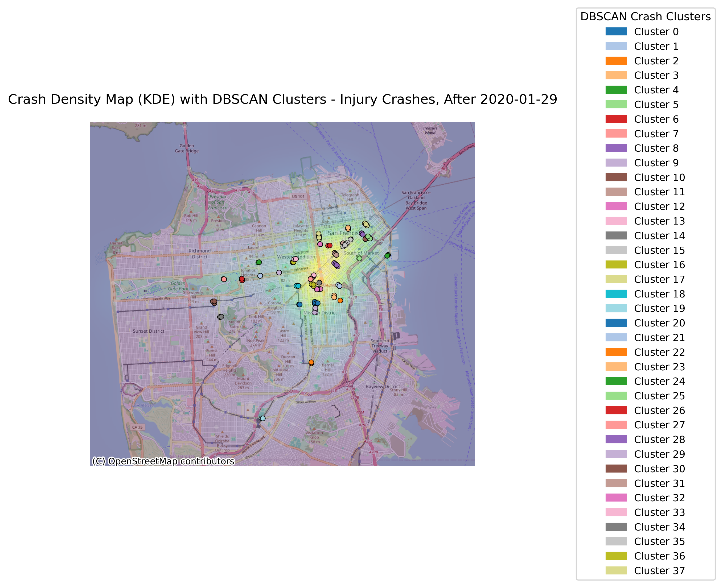The image size is (723, 588).
Task: Click the Cluster 37 legend swatch
Action: click(616, 570)
